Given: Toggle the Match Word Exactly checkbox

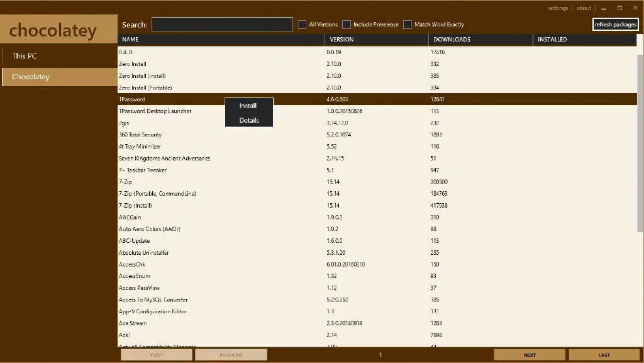Looking at the screenshot, I should tap(408, 25).
